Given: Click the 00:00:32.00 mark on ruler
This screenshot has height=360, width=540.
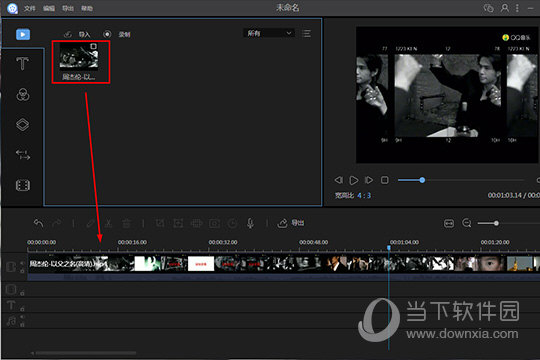Looking at the screenshot, I should (x=223, y=242).
